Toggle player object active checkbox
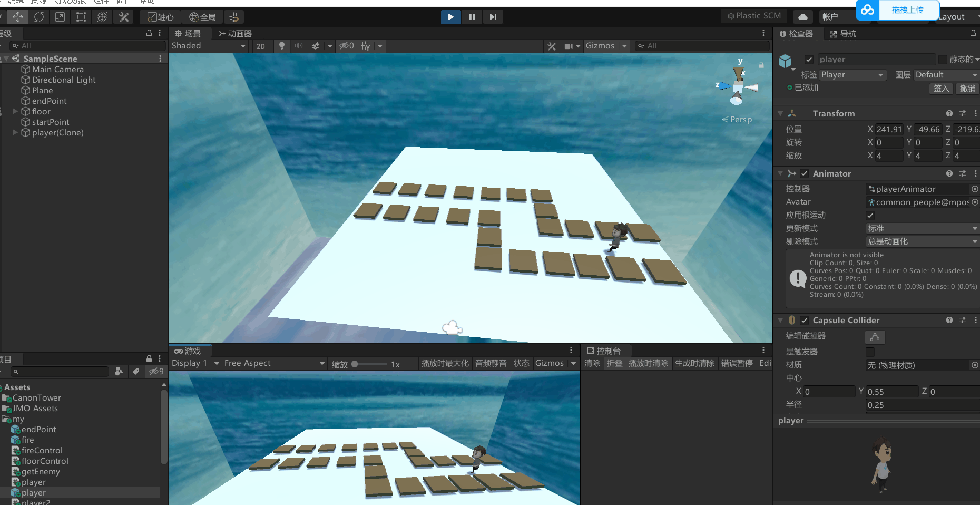The width and height of the screenshot is (980, 505). 809,60
